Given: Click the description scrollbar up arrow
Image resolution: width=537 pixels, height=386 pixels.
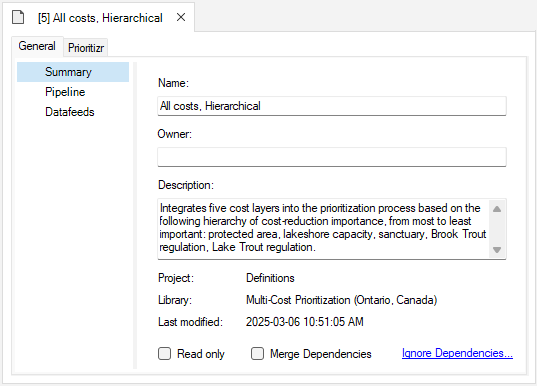Looking at the screenshot, I should (x=497, y=209).
